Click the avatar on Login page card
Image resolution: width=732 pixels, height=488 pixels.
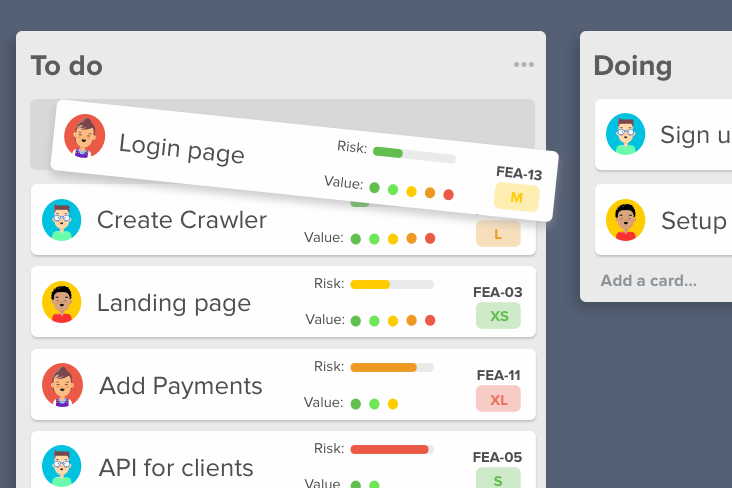click(x=84, y=136)
